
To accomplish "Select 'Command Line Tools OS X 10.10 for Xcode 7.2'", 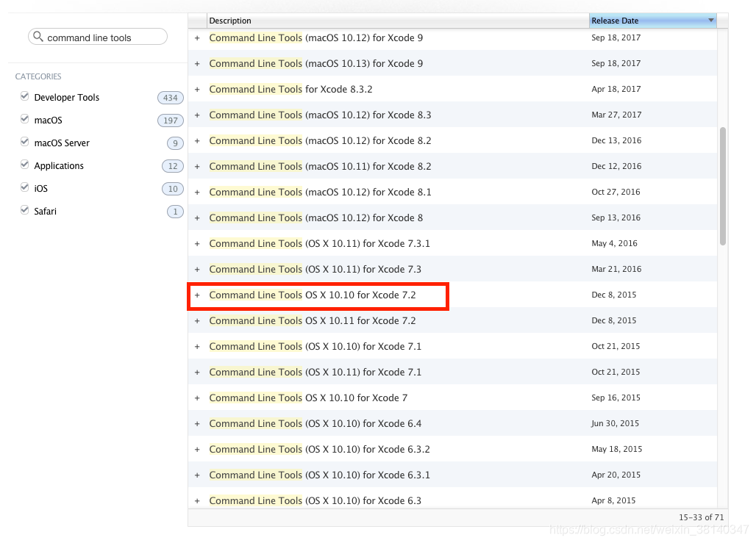I will (x=313, y=295).
